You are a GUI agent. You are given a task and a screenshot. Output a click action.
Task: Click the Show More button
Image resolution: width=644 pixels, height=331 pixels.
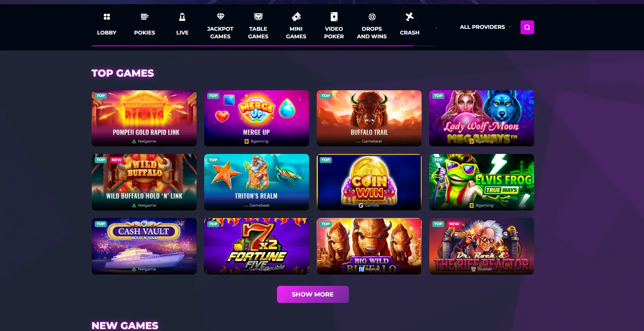pyautogui.click(x=313, y=294)
